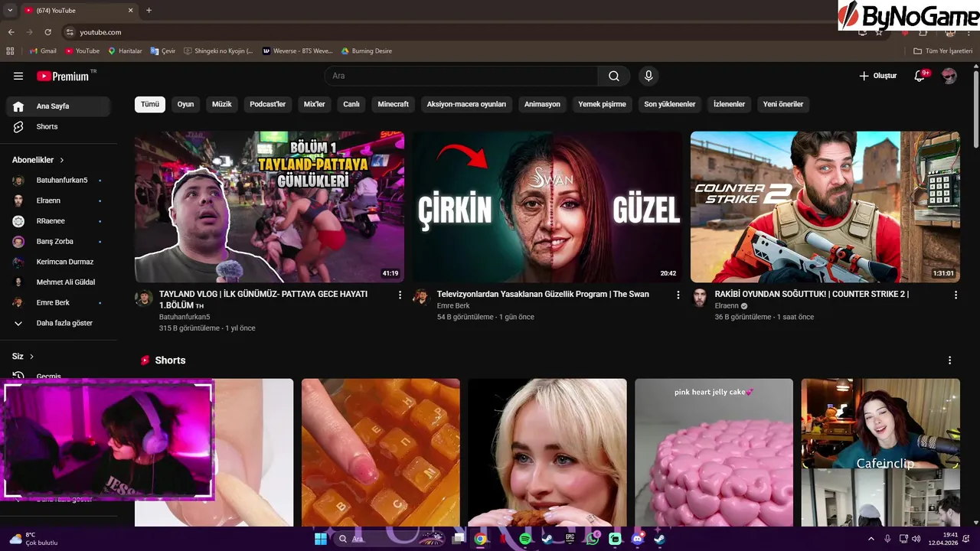Go back in browser history
Viewport: 980px width, 551px height.
point(11,32)
